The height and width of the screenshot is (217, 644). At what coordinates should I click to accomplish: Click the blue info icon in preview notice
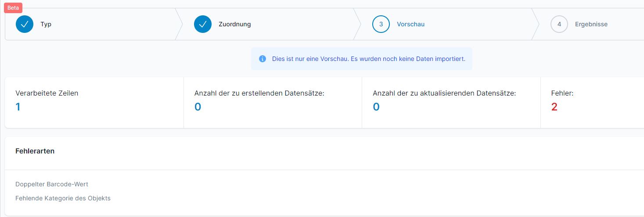pos(263,59)
